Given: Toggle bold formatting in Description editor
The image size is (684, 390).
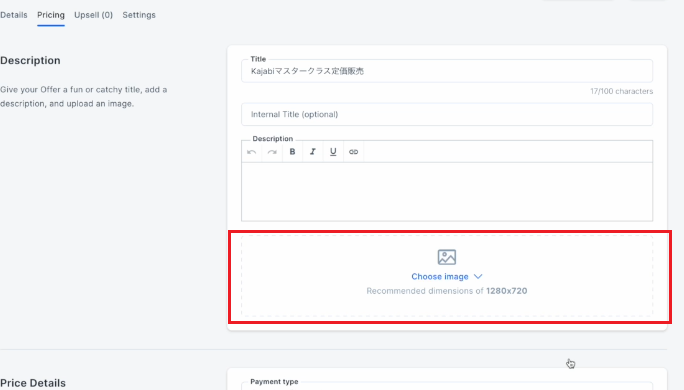Looking at the screenshot, I should pos(292,152).
